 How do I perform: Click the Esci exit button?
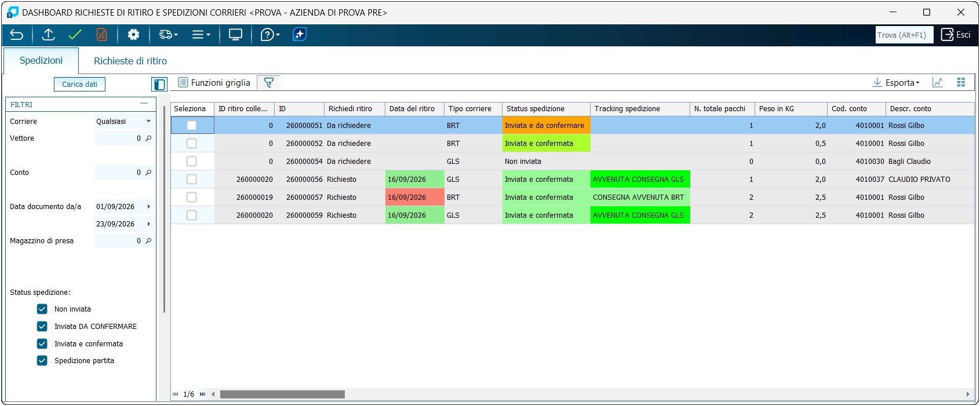tap(956, 35)
